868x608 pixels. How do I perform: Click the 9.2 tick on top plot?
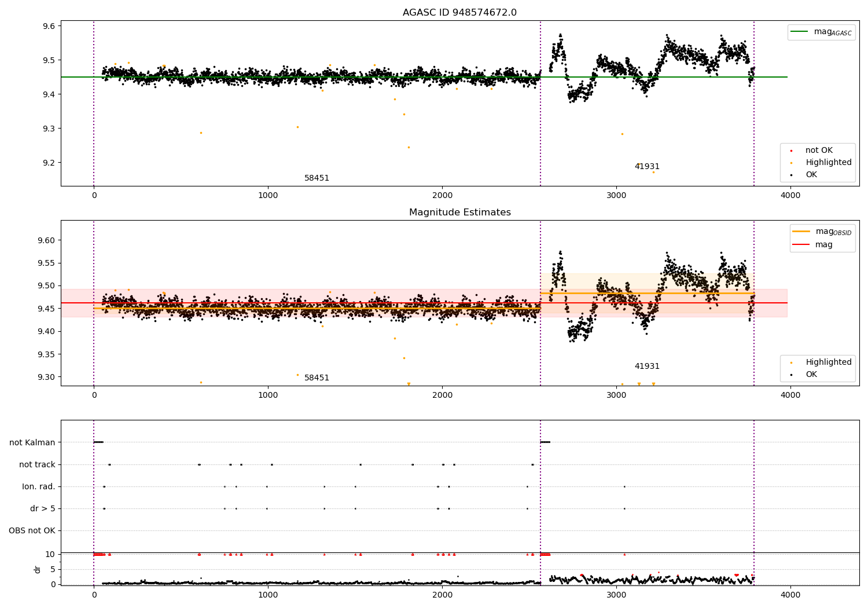tap(49, 163)
